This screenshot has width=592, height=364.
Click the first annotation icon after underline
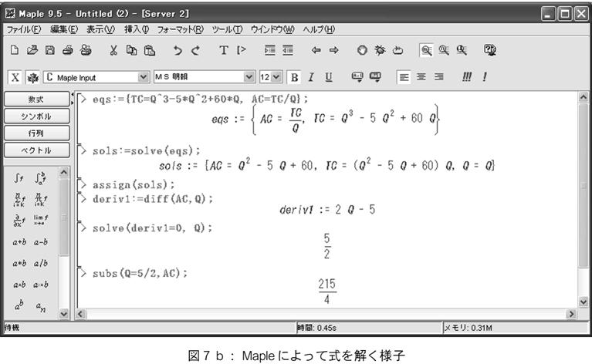point(357,77)
